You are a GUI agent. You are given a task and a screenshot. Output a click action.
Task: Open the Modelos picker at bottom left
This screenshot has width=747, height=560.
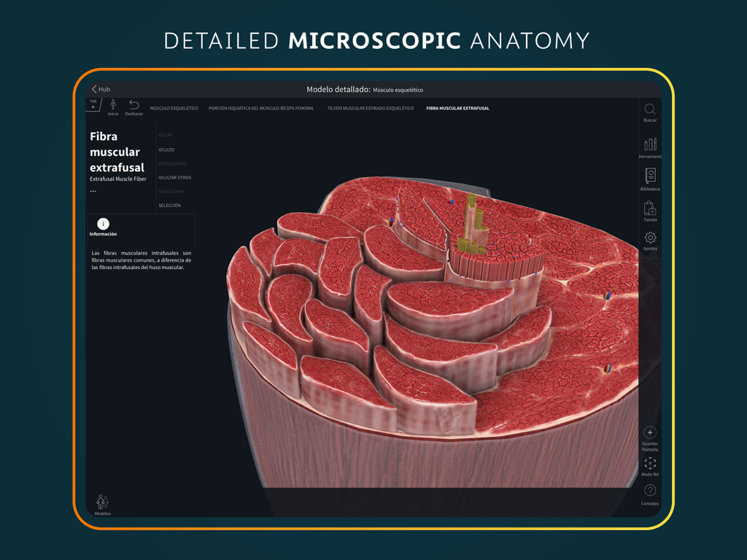click(102, 503)
